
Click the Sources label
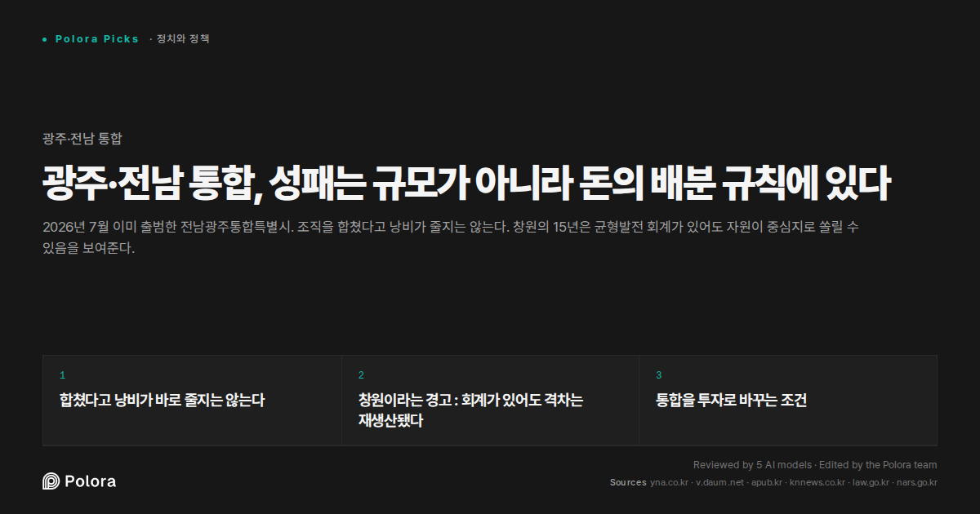coord(628,483)
